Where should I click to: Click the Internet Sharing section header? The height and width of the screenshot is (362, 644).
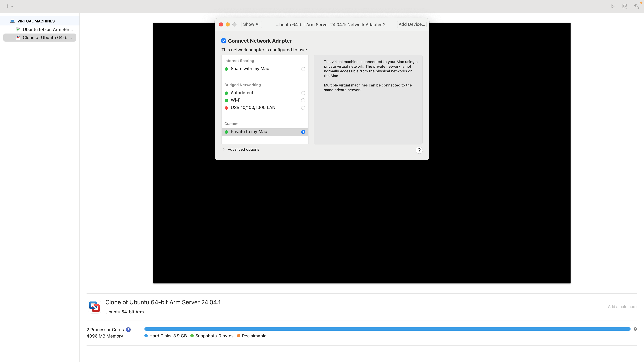(x=239, y=61)
